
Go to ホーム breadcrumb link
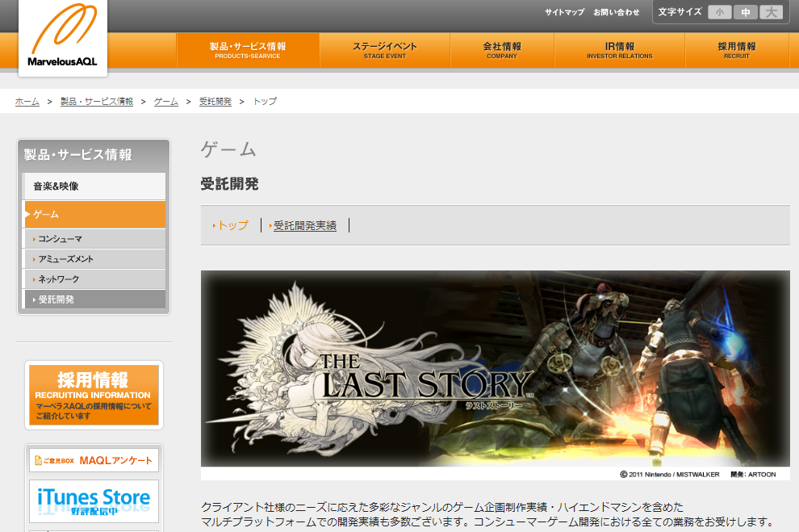pos(27,102)
